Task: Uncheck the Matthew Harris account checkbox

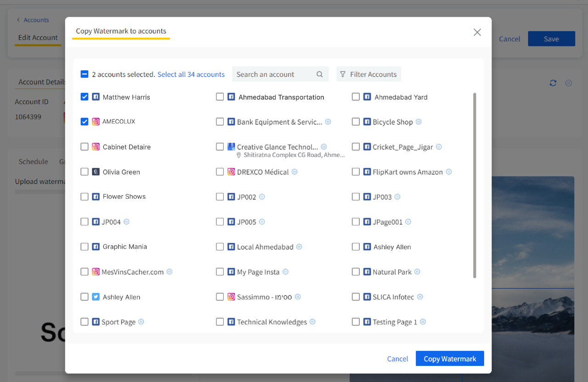Action: [85, 97]
